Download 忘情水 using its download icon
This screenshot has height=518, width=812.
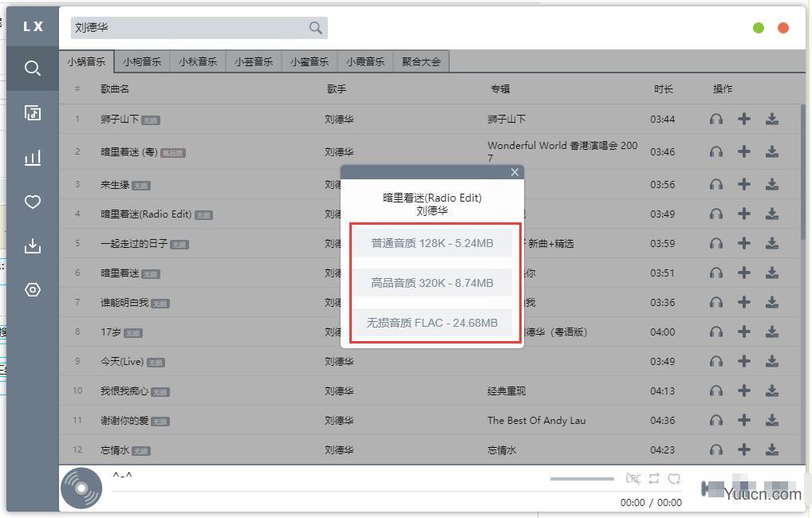(772, 449)
